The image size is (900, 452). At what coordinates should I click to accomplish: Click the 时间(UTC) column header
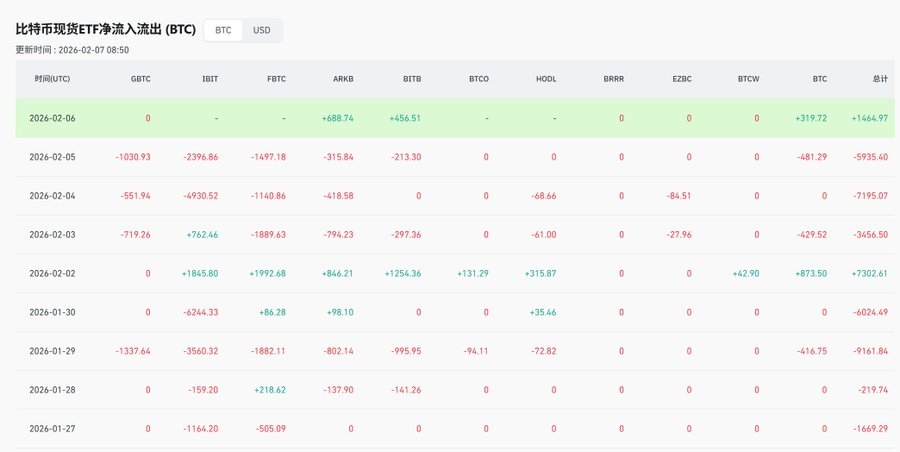pyautogui.click(x=52, y=78)
